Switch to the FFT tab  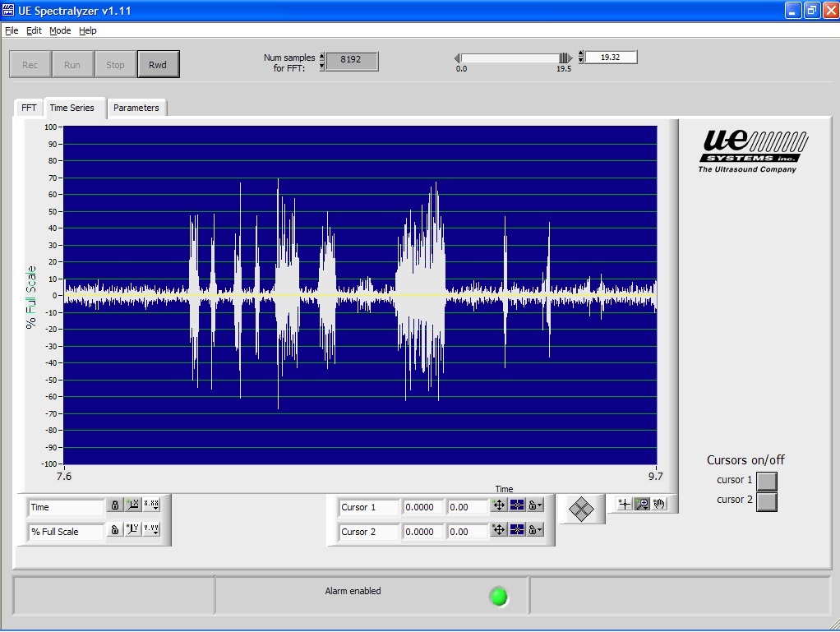coord(29,108)
